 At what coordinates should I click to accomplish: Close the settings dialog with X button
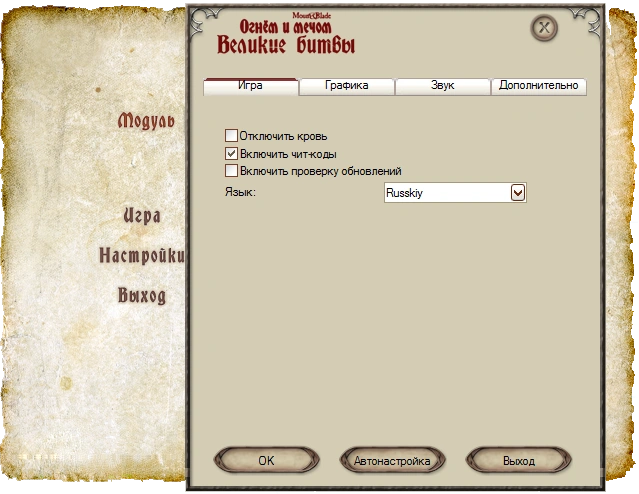[x=544, y=28]
